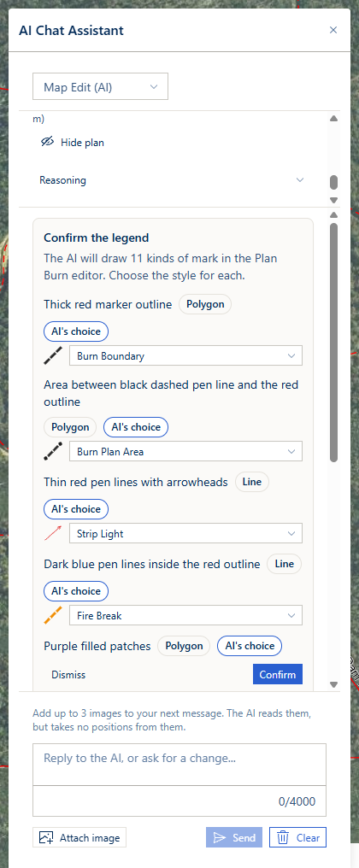The image size is (359, 868).
Task: Click the Burn Plan Area dashed style icon
Action: click(x=53, y=452)
